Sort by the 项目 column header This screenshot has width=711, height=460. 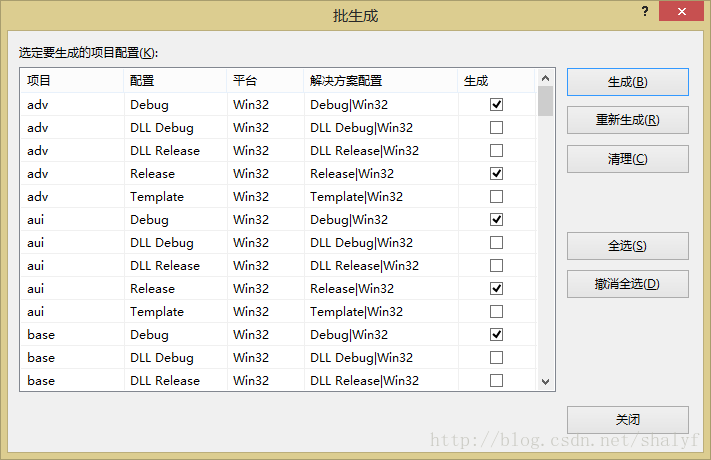tap(72, 81)
